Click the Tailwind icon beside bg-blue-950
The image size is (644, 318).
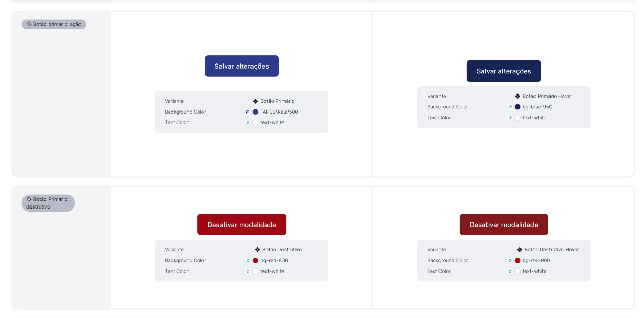[x=510, y=107]
